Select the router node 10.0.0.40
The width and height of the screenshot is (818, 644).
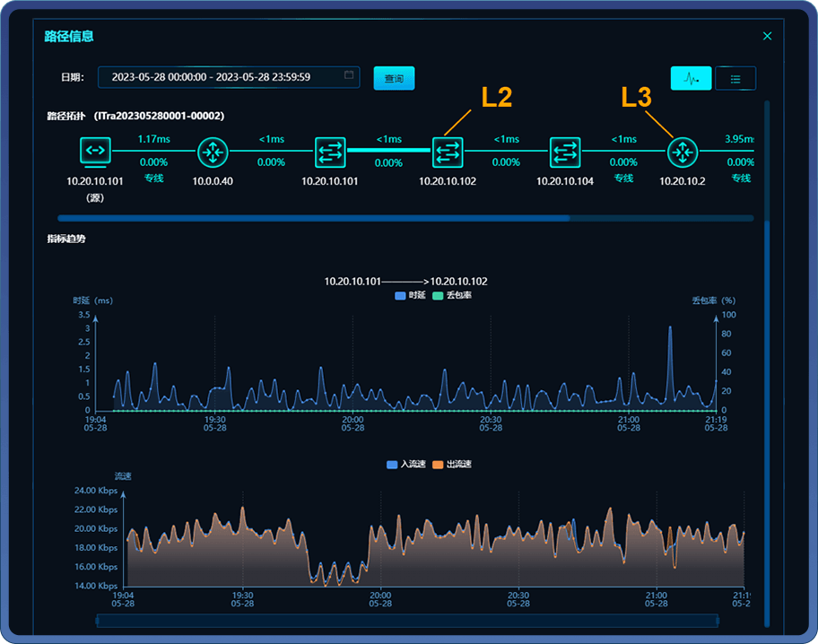pos(213,152)
